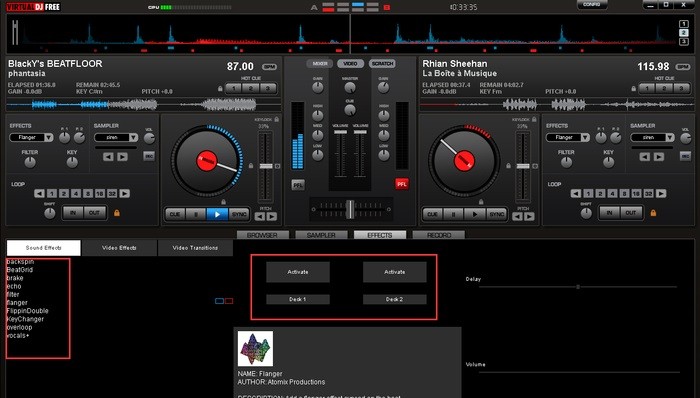Click the left channel volume fader
Screen dimensions: 700x398
coord(340,132)
